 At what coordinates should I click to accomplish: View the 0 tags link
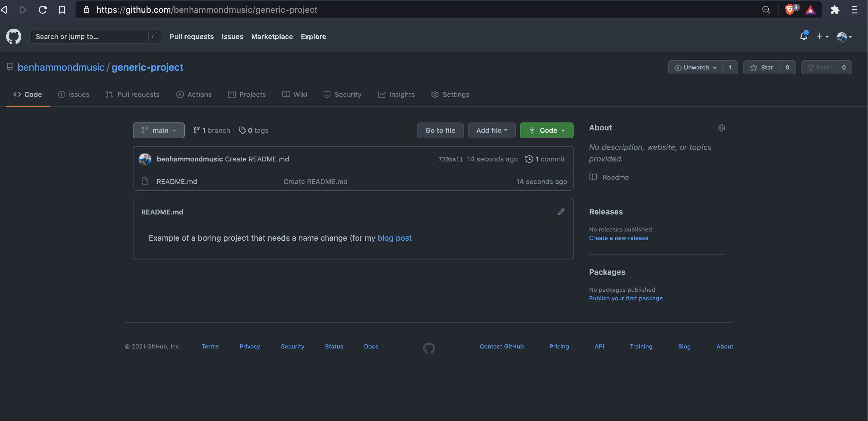253,130
